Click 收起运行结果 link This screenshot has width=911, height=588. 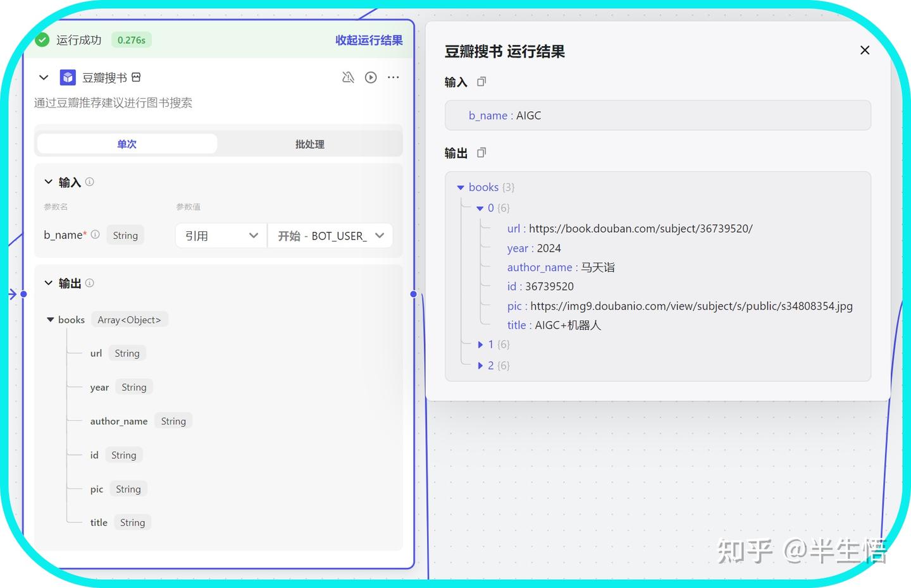(x=369, y=40)
